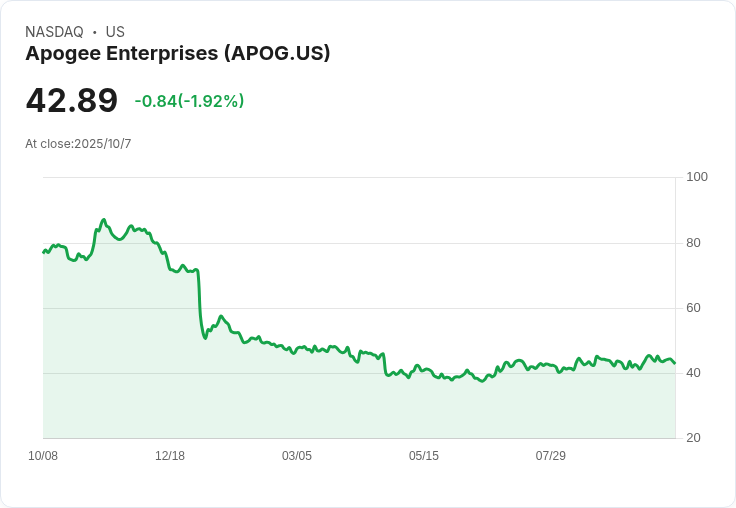This screenshot has width=736, height=508.
Task: Click the 42.89 current price
Action: click(71, 101)
